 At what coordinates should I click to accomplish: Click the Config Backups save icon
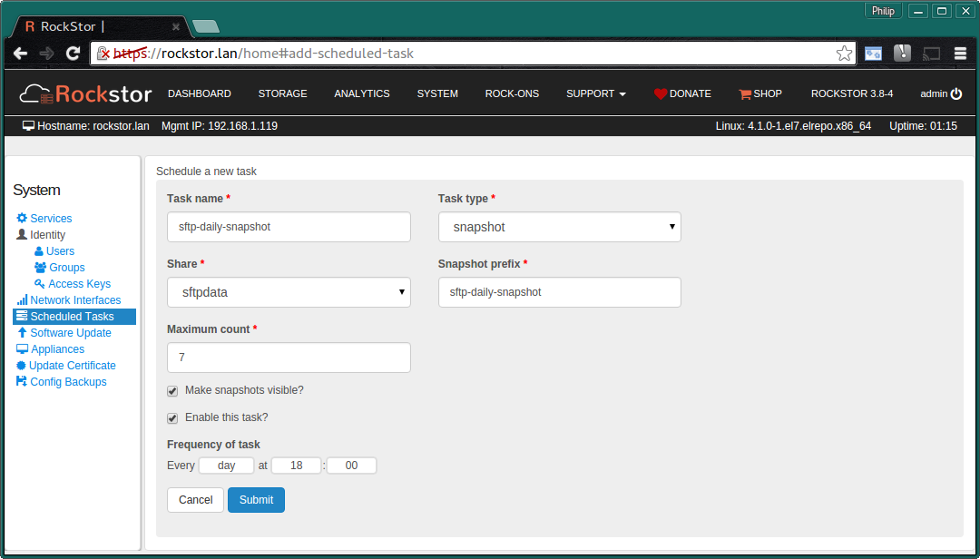[22, 381]
